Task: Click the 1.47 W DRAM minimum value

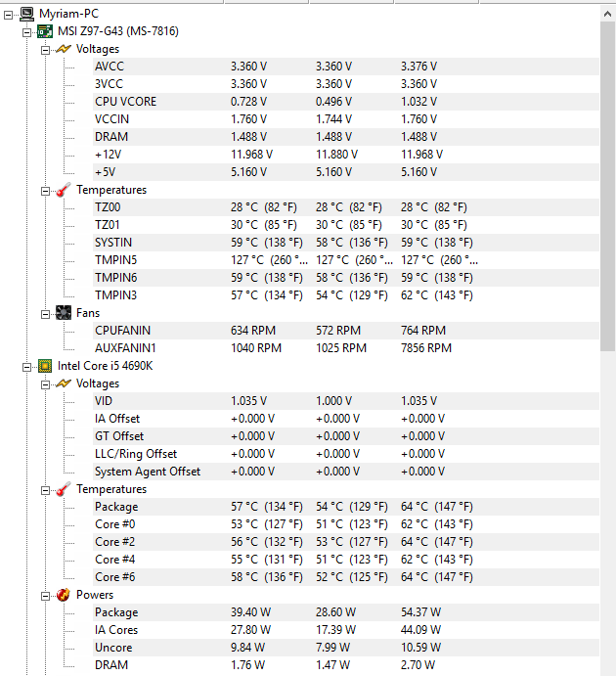Action: 332,665
